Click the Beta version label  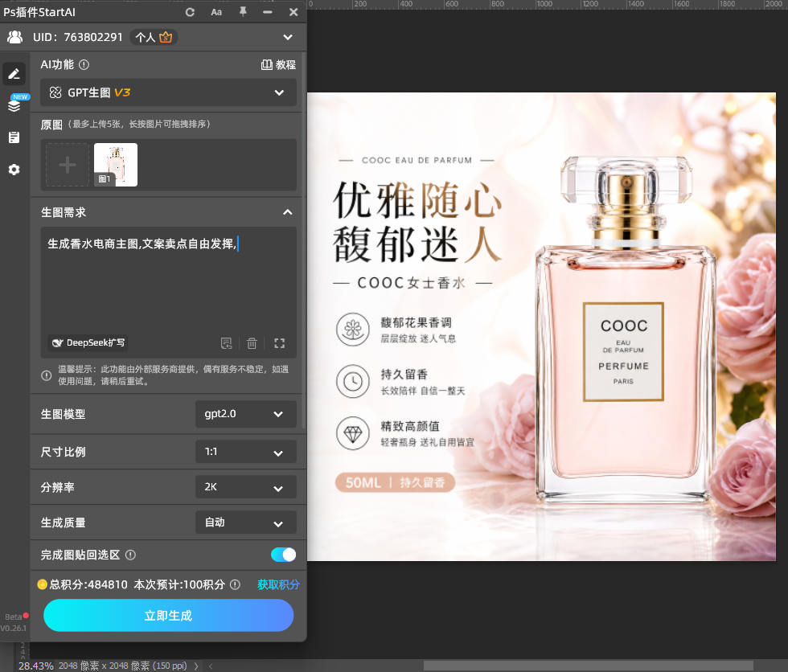click(x=13, y=617)
